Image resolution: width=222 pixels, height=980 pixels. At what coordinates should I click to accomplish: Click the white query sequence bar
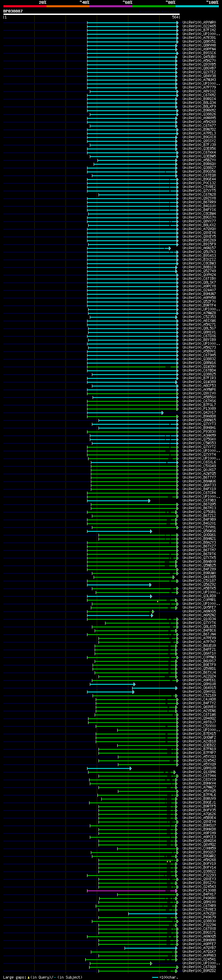coord(91,14)
